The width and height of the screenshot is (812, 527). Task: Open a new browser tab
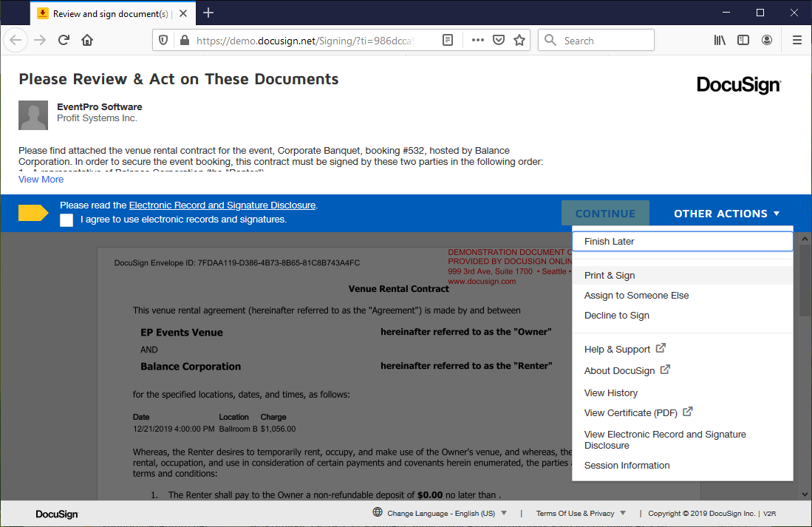click(x=208, y=13)
